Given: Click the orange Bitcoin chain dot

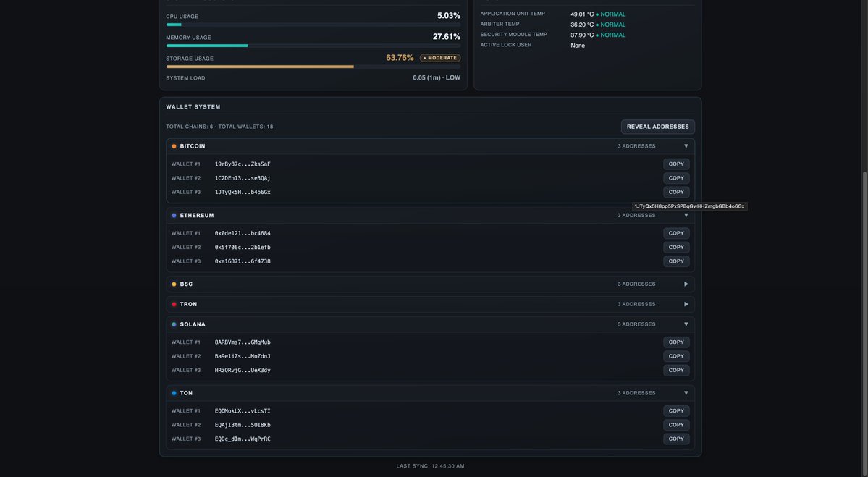Looking at the screenshot, I should [174, 146].
